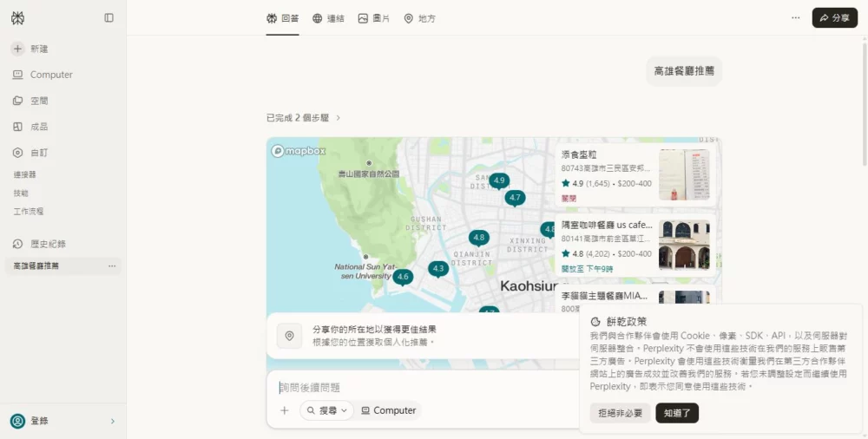Open the 添食盠粒 restaurant card

[x=635, y=175]
